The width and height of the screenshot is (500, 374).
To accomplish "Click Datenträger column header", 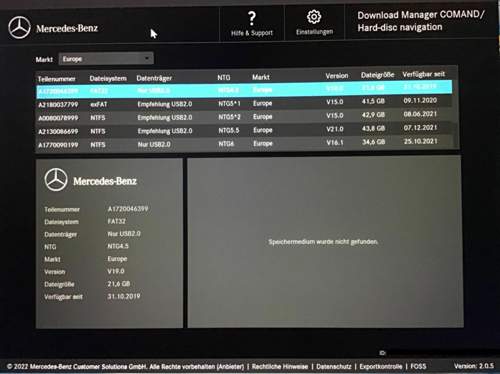I will point(154,78).
